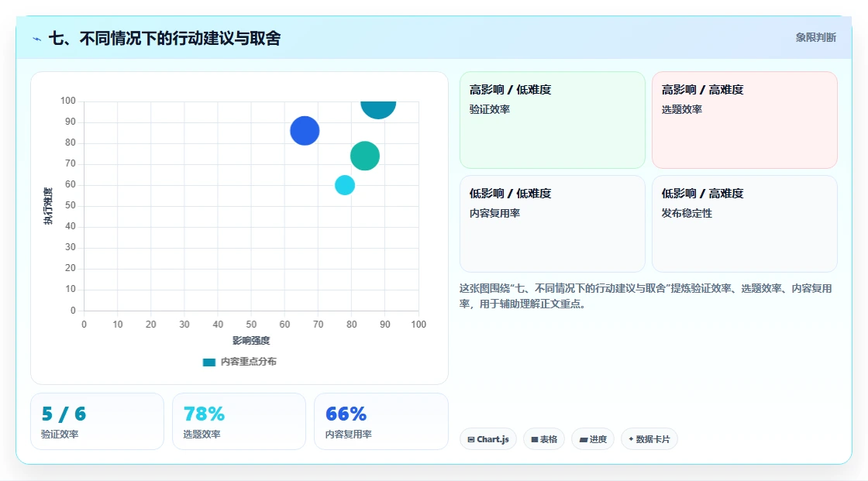Click the dark blue bubble in the chart

coord(305,131)
